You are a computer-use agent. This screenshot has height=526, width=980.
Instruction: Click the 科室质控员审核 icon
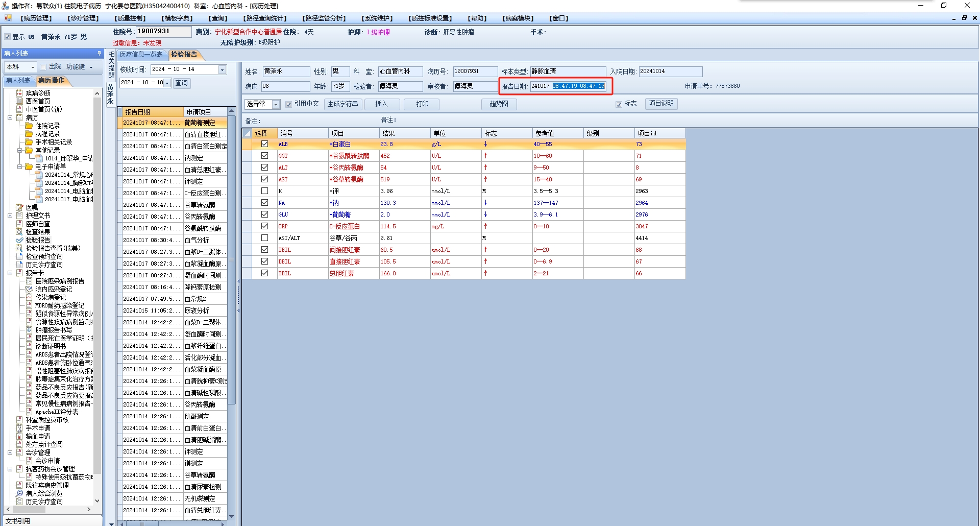19,420
